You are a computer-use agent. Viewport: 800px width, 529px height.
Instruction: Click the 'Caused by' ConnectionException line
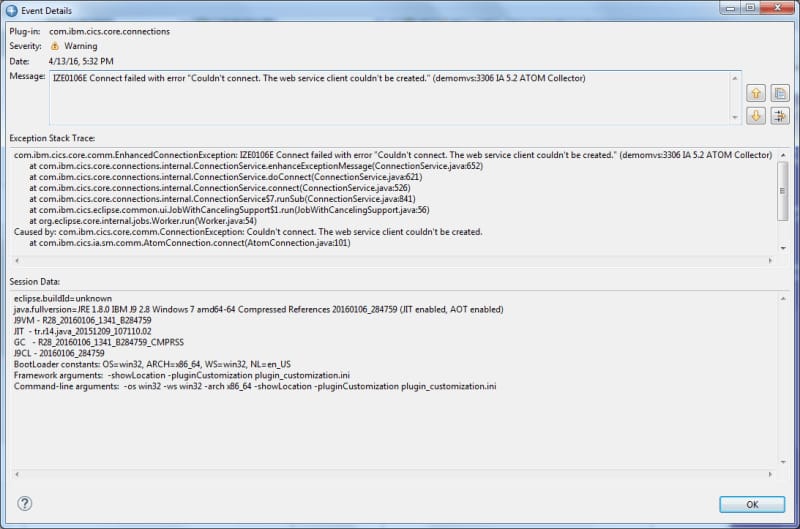click(x=248, y=232)
